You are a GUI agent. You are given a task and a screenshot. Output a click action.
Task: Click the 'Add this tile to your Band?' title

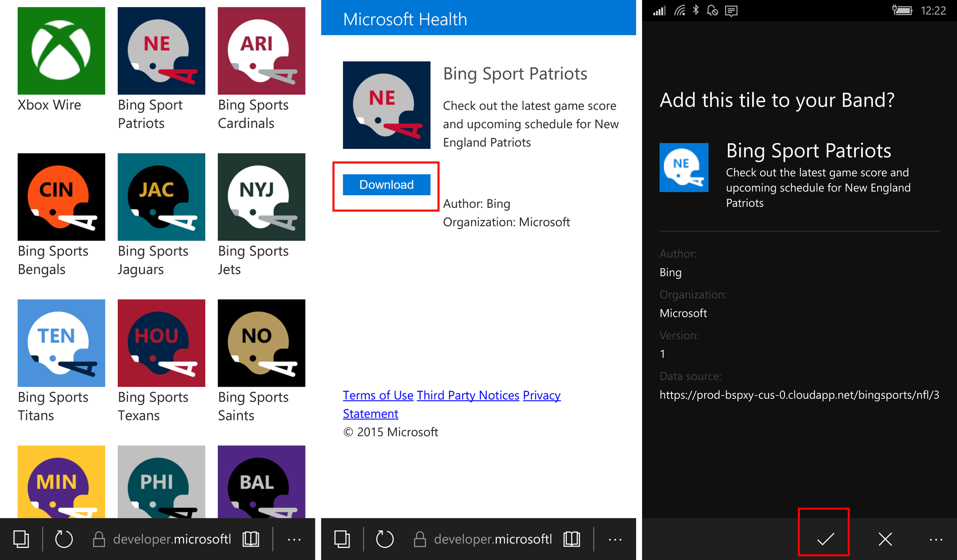(x=777, y=100)
